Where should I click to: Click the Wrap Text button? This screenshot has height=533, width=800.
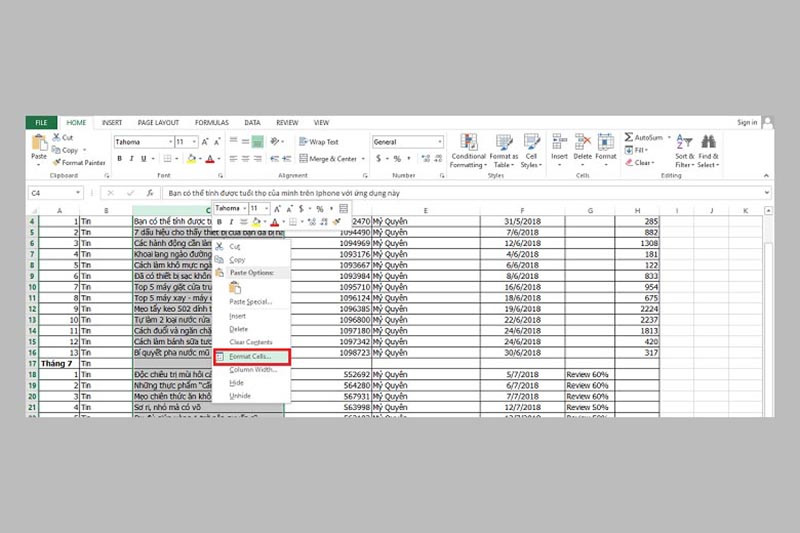319,142
